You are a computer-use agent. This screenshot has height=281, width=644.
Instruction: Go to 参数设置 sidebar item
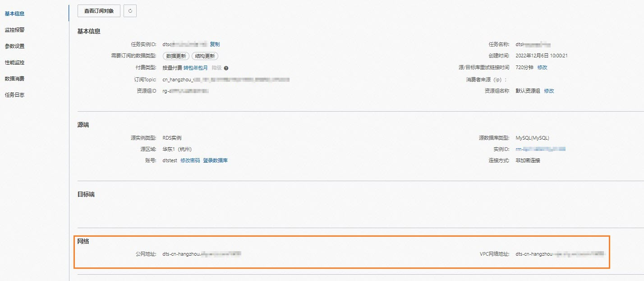14,46
